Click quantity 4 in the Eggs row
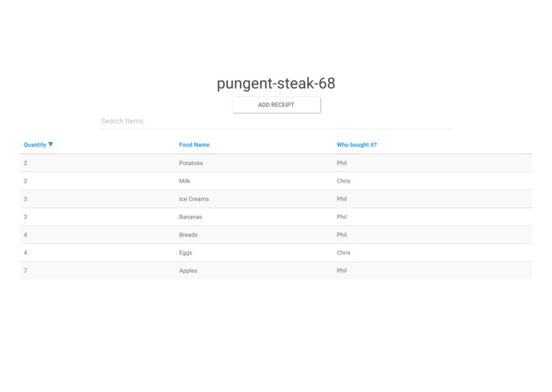The image size is (552, 392). [x=25, y=253]
